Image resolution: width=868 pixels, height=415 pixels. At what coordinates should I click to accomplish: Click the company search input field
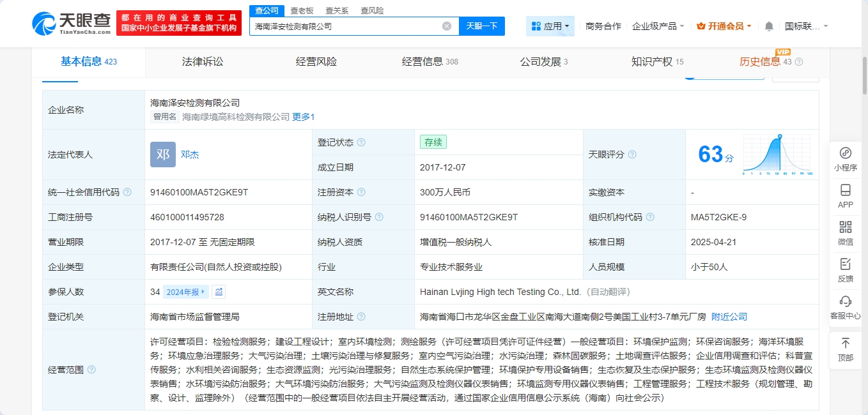[x=345, y=26]
